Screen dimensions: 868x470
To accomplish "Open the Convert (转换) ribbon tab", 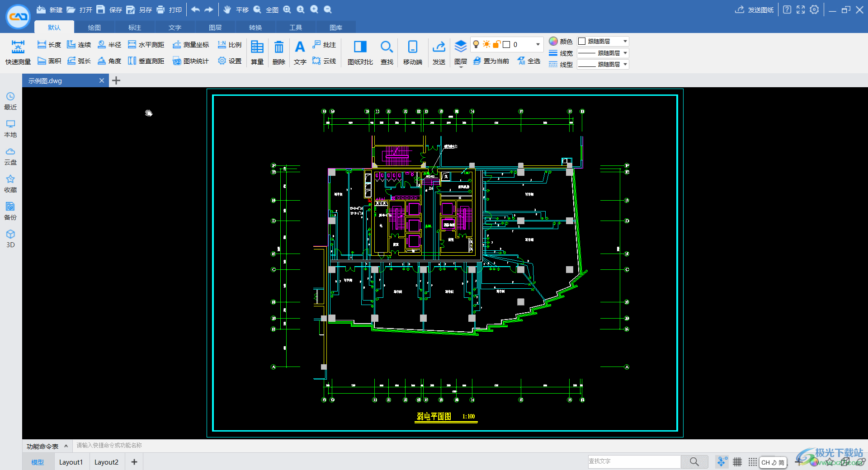I will coord(255,27).
